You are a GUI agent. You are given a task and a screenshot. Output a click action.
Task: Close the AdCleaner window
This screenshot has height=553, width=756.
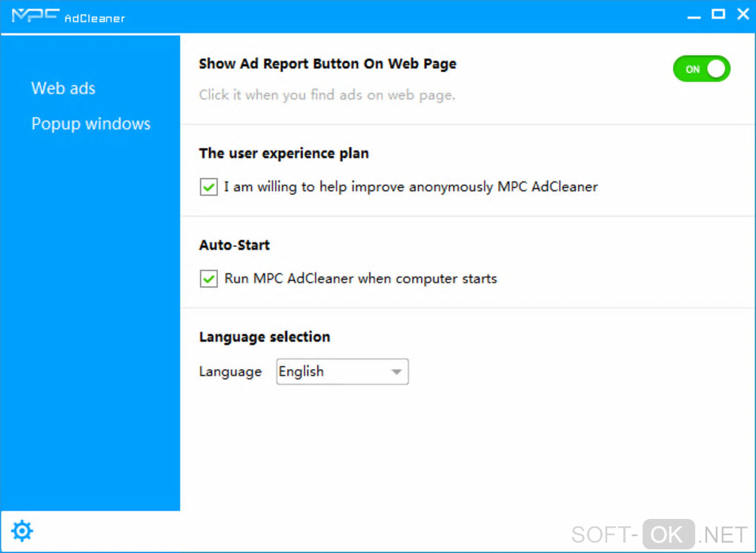(743, 14)
